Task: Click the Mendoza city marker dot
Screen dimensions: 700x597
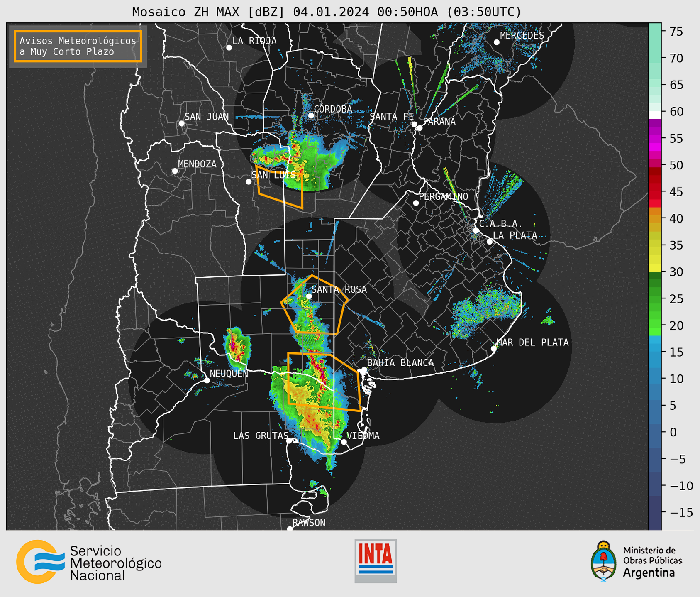Action: 175,171
